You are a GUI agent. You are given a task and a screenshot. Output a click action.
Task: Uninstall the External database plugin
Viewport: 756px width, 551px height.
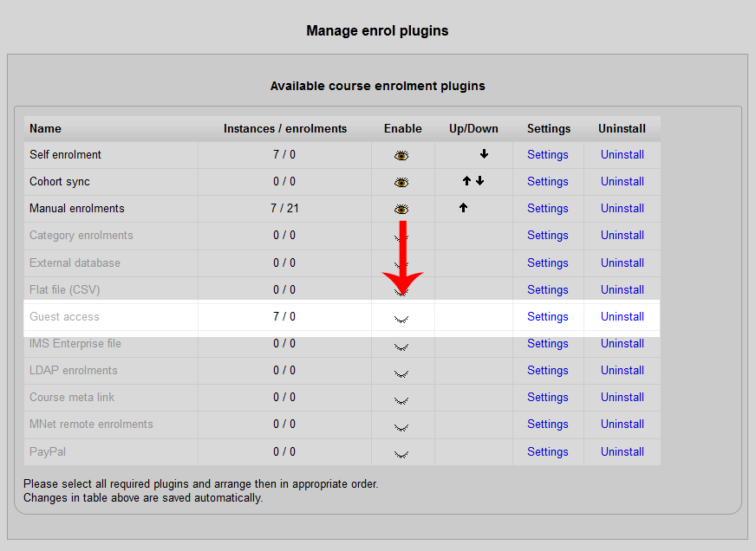(622, 263)
